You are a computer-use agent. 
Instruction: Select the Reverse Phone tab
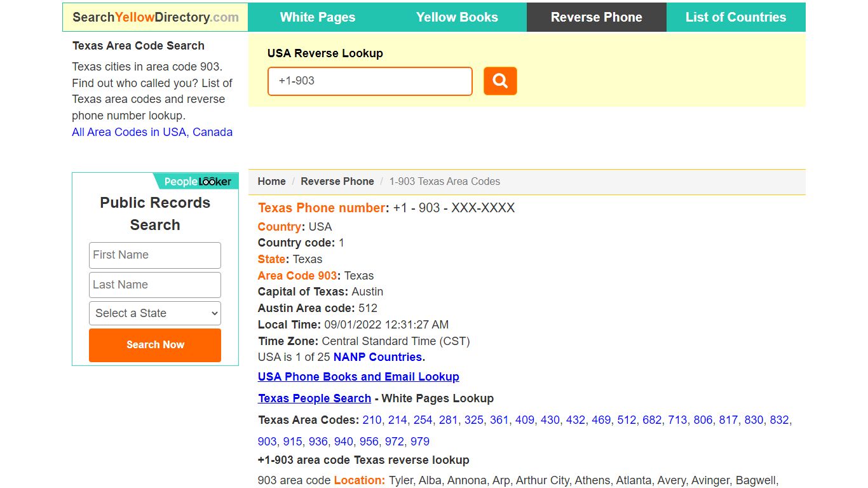(597, 17)
